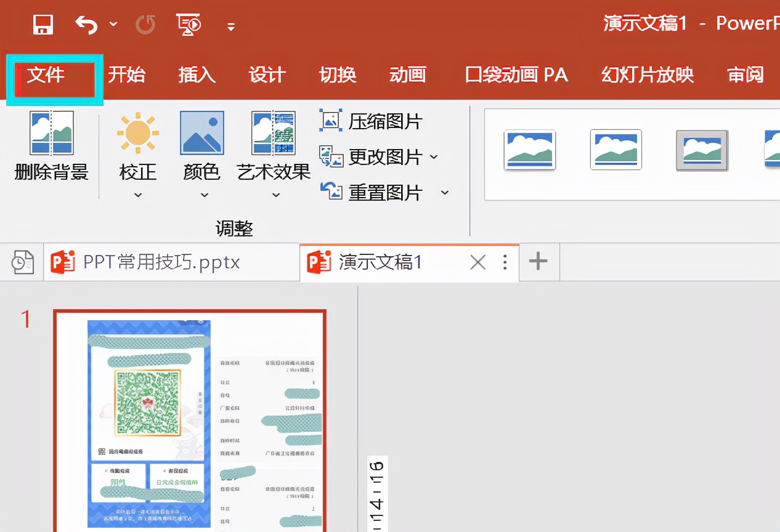
Task: Click the PowerPoint icon on PPT常用技巧 tab
Action: pos(63,262)
